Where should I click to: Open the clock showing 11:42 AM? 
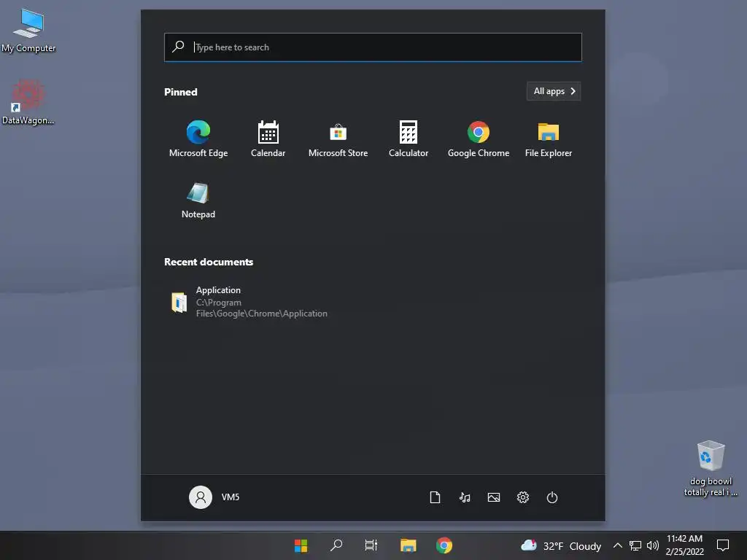click(684, 545)
